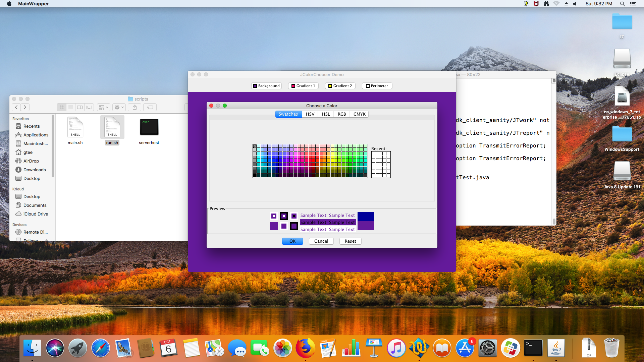Click the MainWrapper application menu
The width and height of the screenshot is (644, 362).
(x=33, y=4)
